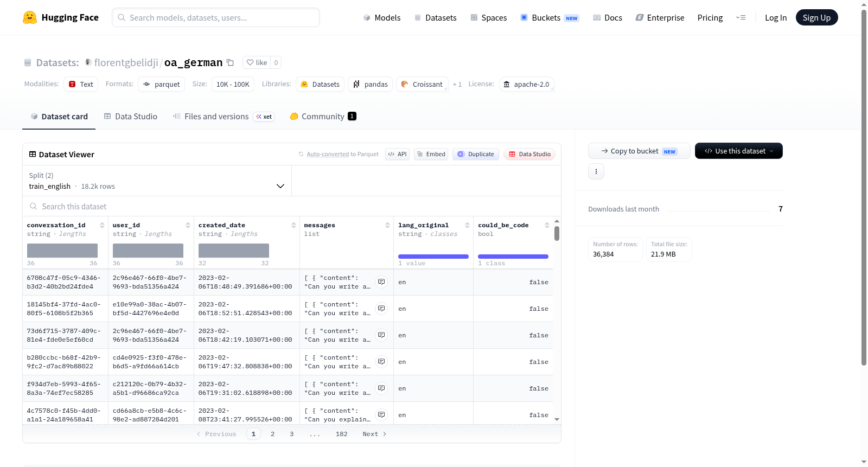The image size is (868, 467).
Task: Open the API button in Dataset Viewer
Action: click(397, 154)
